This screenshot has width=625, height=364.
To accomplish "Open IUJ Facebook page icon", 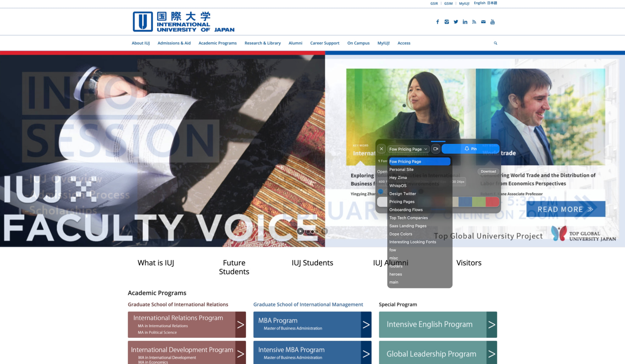I will coord(438,22).
